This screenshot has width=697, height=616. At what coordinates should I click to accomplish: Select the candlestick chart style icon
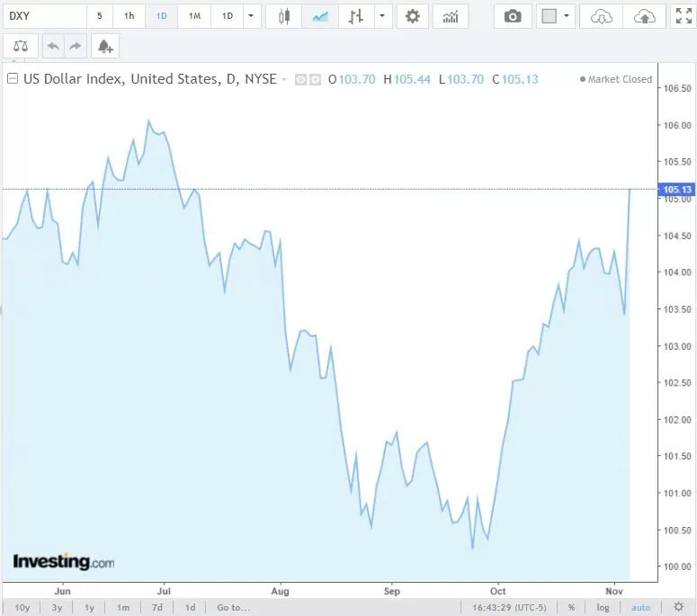point(284,16)
